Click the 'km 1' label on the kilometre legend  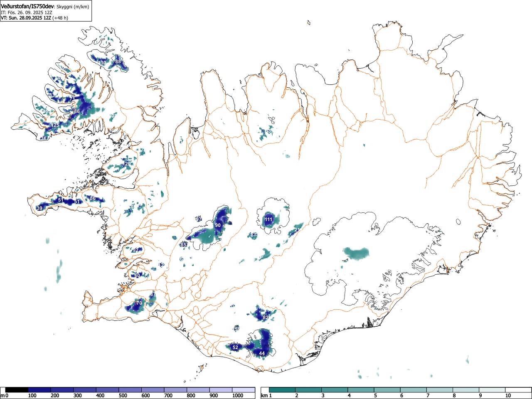tap(267, 396)
